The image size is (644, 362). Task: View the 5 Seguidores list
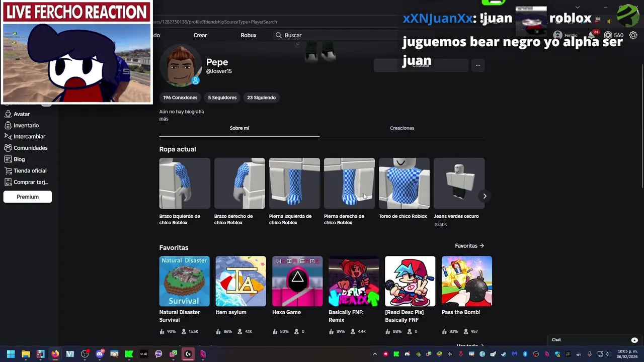pos(222,98)
